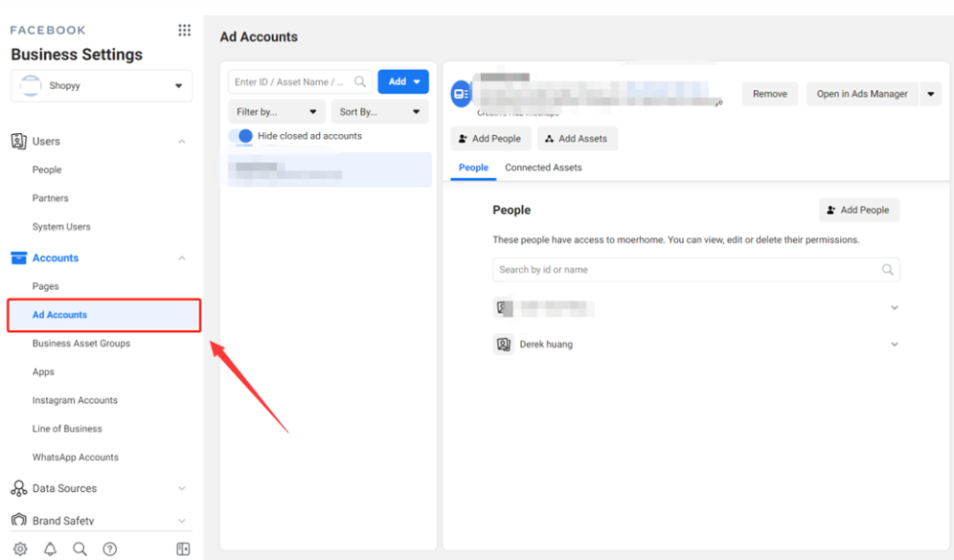954x560 pixels.
Task: Open the Filter by dropdown
Action: [277, 112]
